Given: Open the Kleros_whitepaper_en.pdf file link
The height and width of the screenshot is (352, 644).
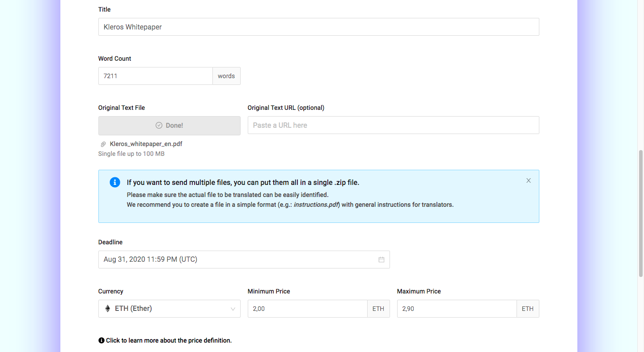Looking at the screenshot, I should (x=146, y=144).
